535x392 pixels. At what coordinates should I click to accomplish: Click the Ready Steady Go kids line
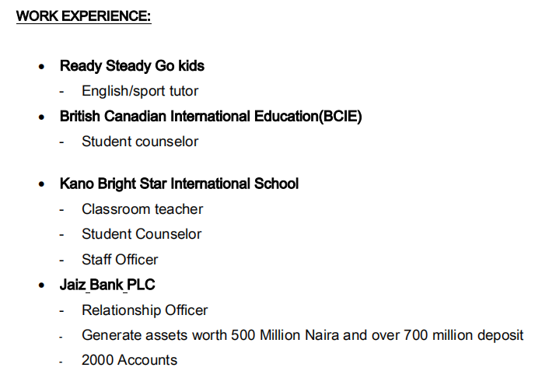(131, 66)
